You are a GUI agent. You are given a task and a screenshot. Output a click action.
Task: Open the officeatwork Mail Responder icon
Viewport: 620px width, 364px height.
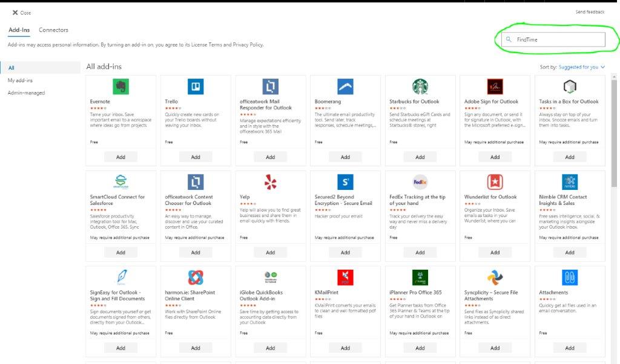tap(271, 86)
